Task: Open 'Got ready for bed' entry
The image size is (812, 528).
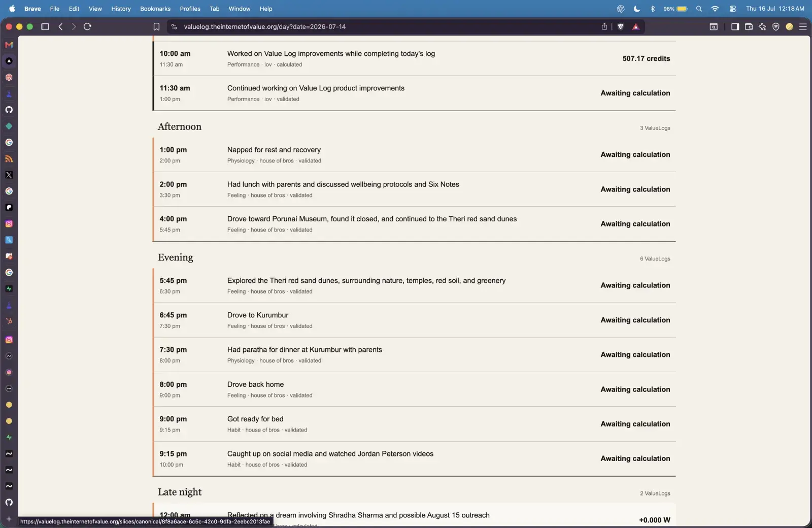Action: coord(415,423)
